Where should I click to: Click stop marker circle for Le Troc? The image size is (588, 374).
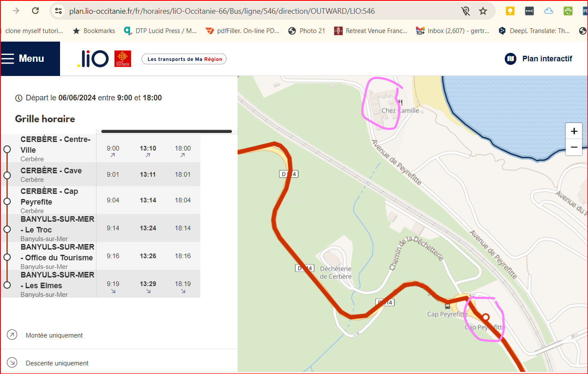pos(7,229)
